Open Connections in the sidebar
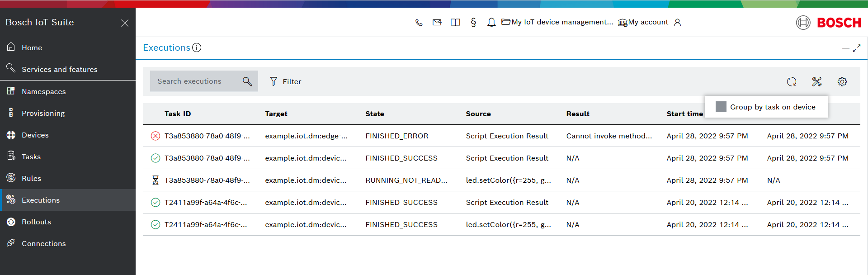Viewport: 868px width, 275px height. (68, 243)
